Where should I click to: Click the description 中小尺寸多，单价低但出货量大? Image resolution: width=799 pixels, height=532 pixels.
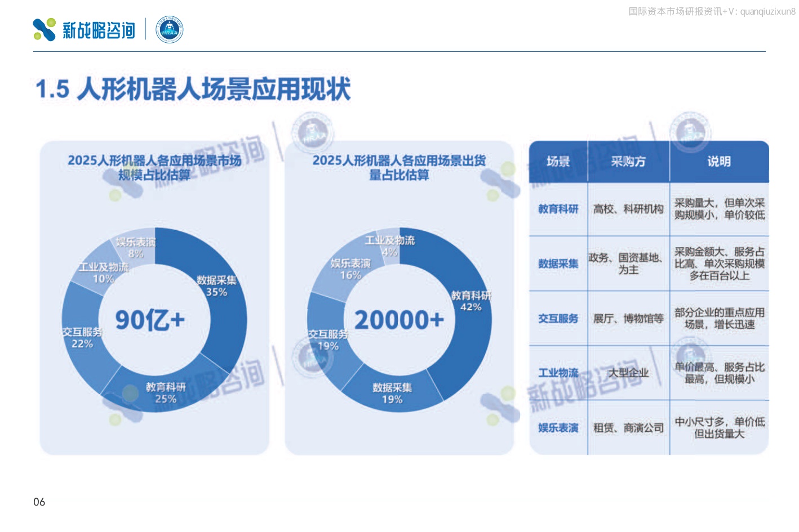[x=720, y=428]
